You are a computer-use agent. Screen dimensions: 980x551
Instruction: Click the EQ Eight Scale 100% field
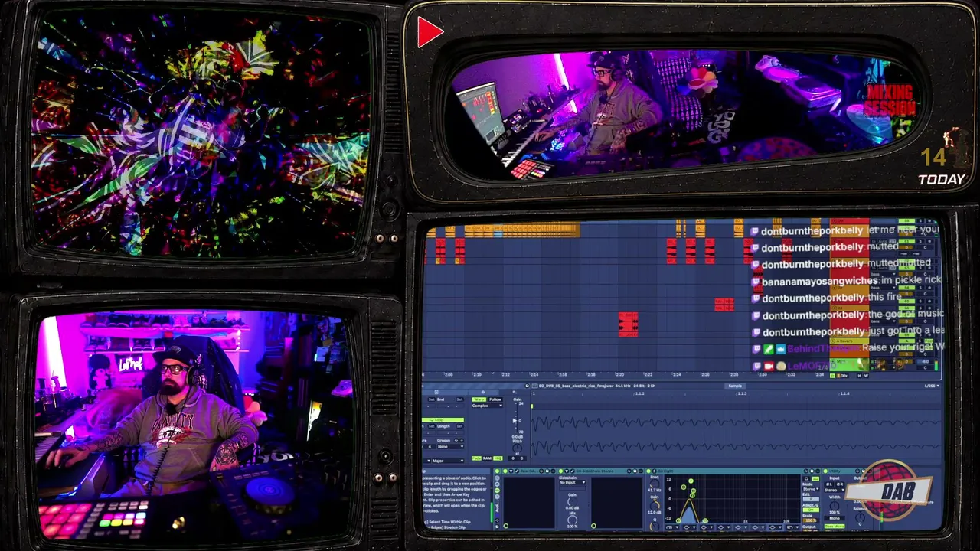click(810, 520)
